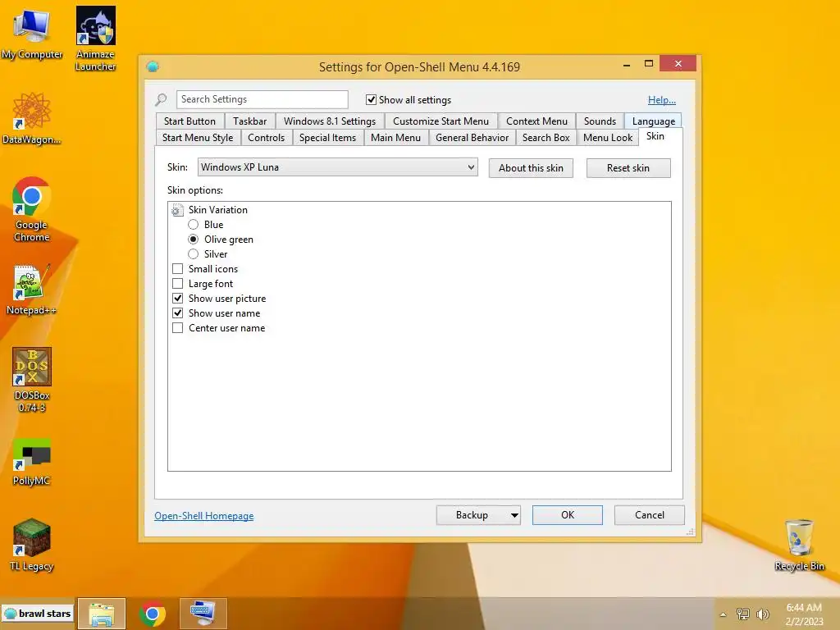840x630 pixels.
Task: Select the Blue skin variation
Action: tap(194, 225)
